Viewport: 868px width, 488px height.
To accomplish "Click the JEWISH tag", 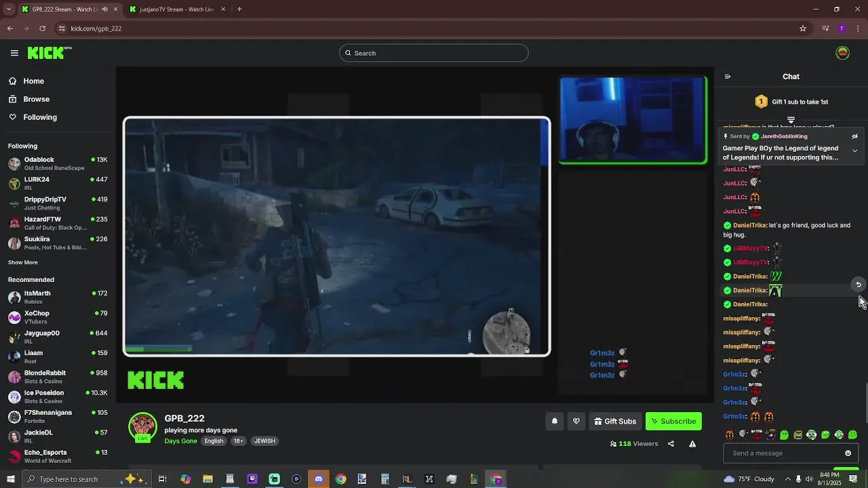I will coord(264,441).
